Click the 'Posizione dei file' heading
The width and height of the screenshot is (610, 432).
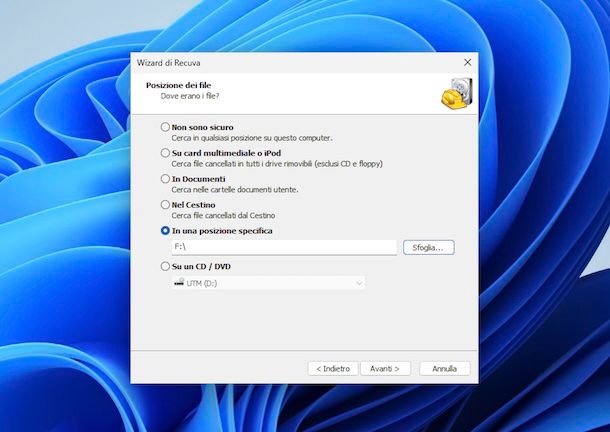click(x=179, y=85)
